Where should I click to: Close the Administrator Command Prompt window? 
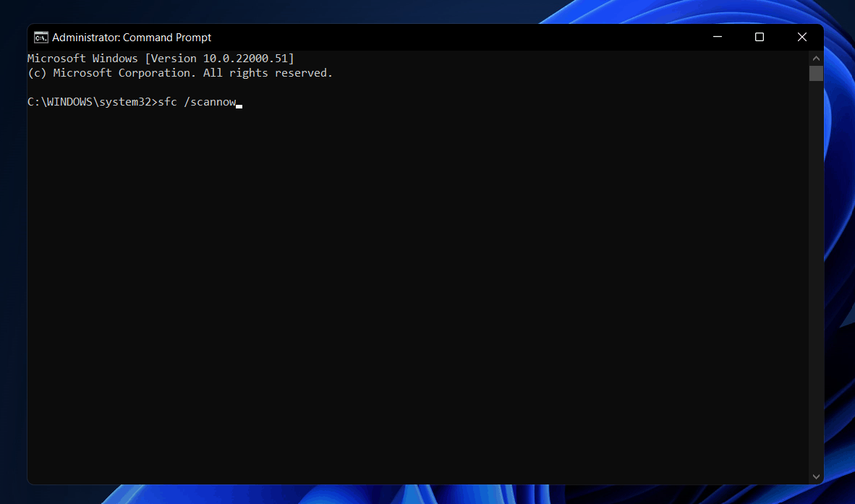pos(801,38)
